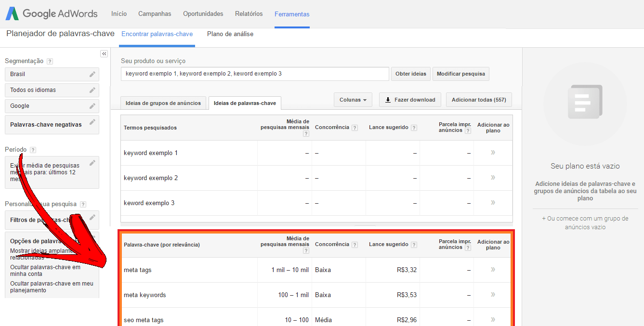Help icon for Concorrência in upper table

pos(355,128)
